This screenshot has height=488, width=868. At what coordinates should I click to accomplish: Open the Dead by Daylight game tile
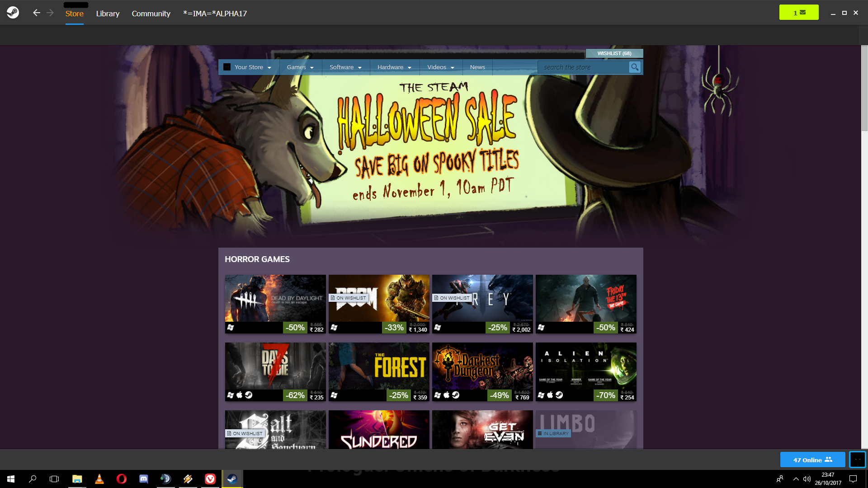[x=275, y=304]
